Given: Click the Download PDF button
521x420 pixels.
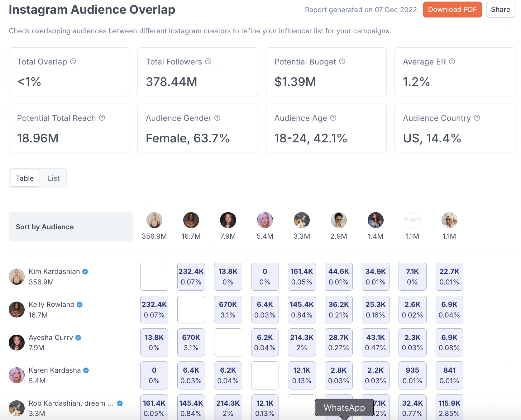Looking at the screenshot, I should pos(452,10).
